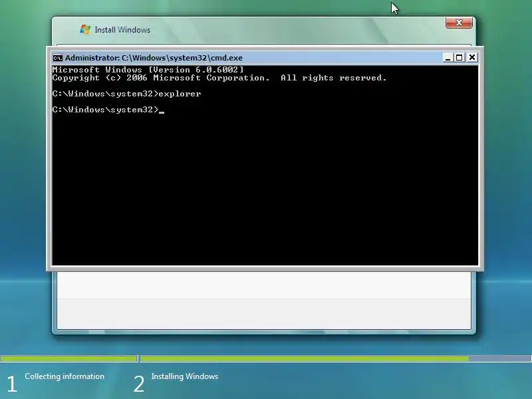Click the Installing Windows progress bar
Viewport: 532px width, 399px height.
pyautogui.click(x=336, y=358)
